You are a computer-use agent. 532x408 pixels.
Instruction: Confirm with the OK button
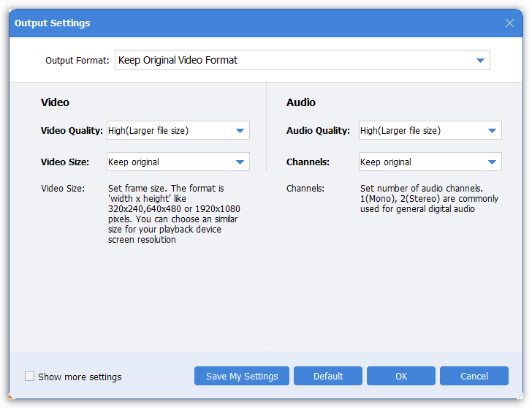tap(401, 376)
